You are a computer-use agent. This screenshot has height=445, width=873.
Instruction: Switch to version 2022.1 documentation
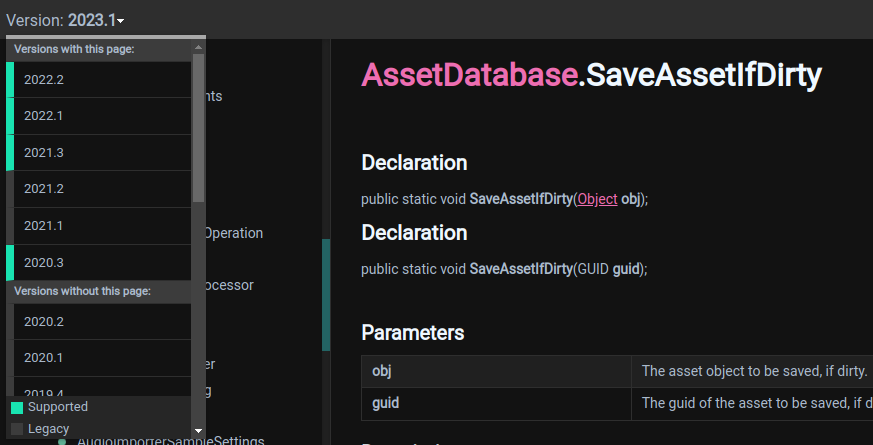coord(44,116)
